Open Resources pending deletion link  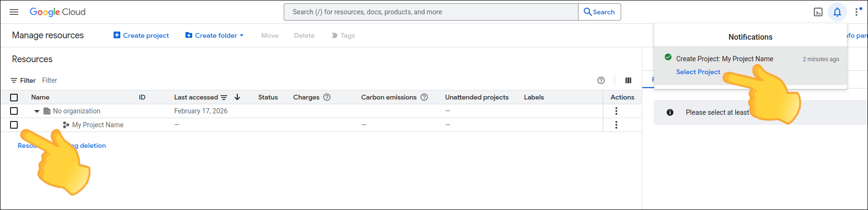pyautogui.click(x=62, y=145)
